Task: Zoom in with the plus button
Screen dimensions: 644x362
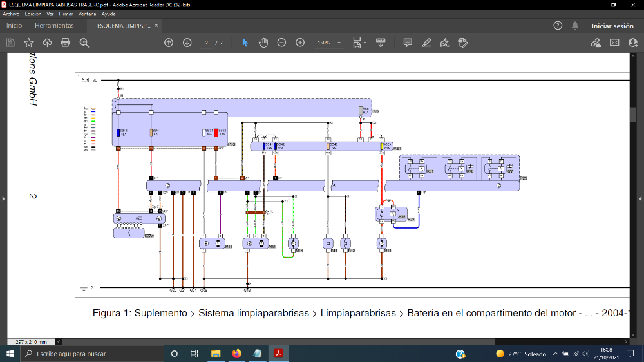Action: 300,43
